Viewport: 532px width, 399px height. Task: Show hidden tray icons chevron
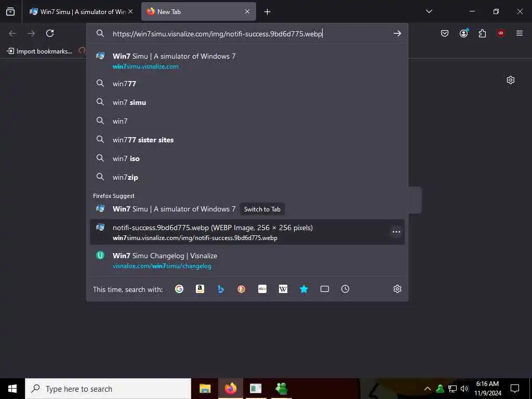tap(428, 389)
